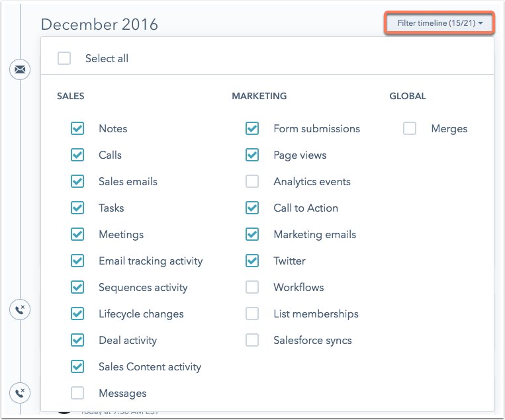Screen dimensions: 505x420
Task: Disable Sequences activity filter checkbox
Action: (77, 287)
